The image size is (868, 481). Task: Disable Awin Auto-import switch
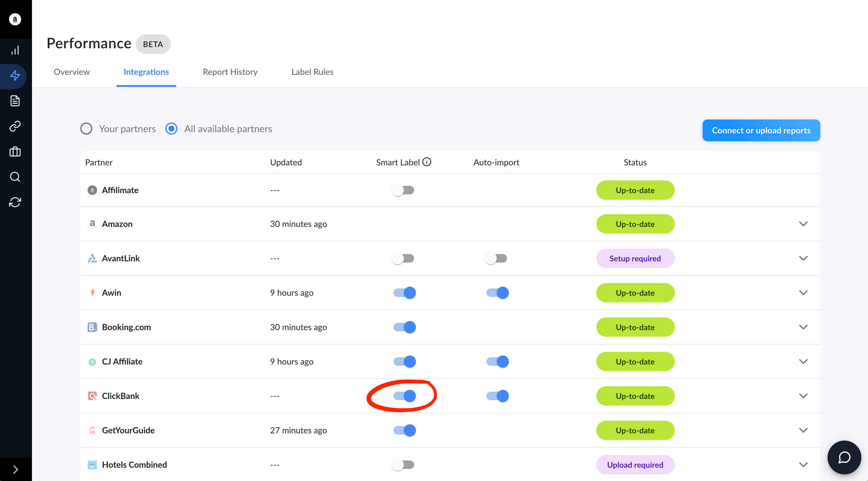[497, 293]
